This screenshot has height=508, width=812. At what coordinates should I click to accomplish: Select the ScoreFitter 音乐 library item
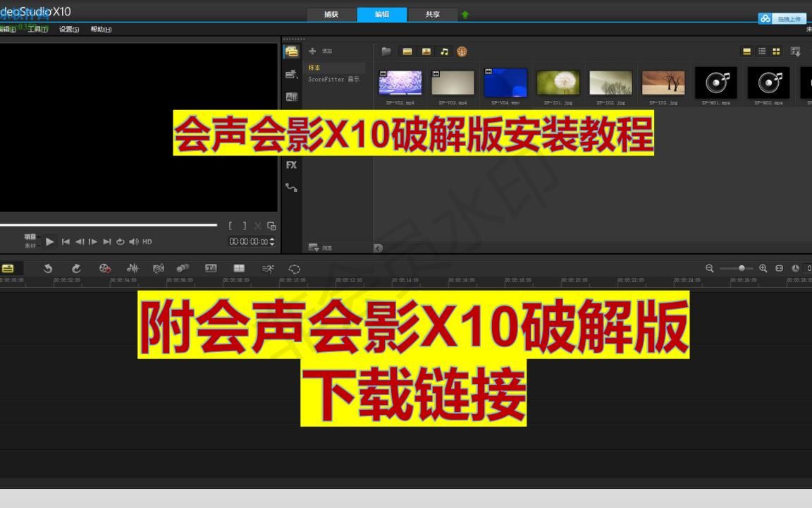334,79
